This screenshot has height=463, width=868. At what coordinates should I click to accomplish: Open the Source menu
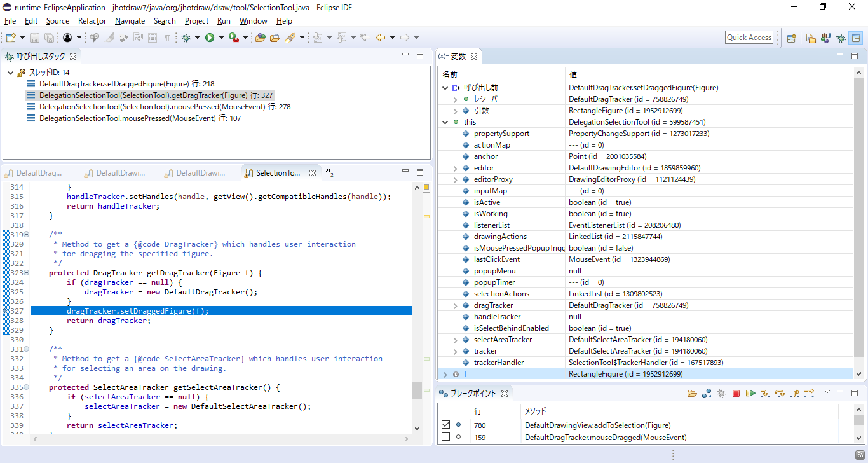(x=57, y=21)
